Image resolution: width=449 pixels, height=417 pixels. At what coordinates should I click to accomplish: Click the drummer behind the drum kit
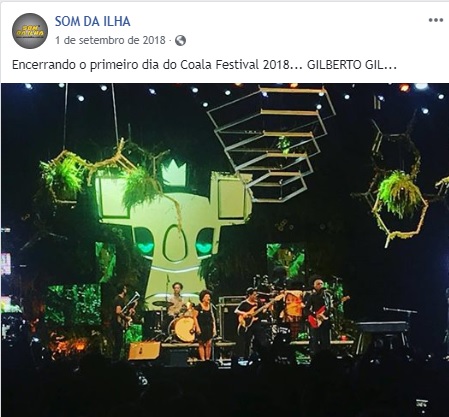click(x=176, y=298)
